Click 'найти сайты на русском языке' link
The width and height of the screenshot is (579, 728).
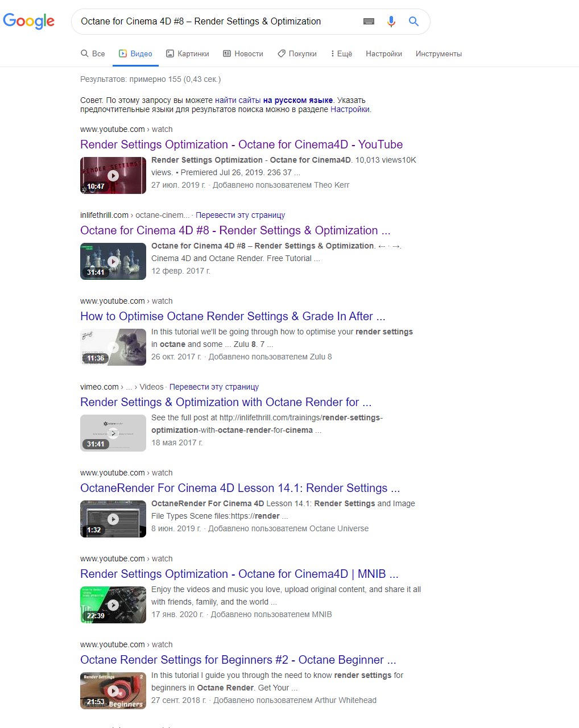click(x=274, y=100)
